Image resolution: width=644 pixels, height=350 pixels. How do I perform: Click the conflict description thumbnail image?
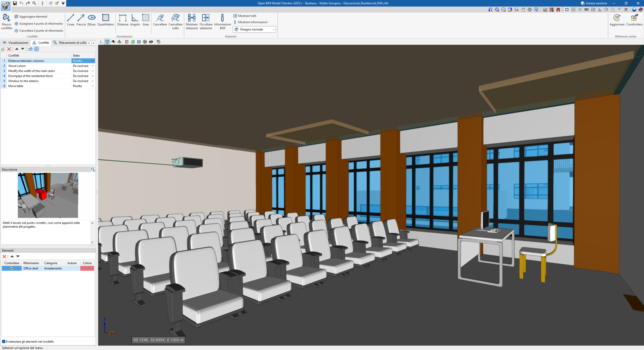(x=48, y=195)
